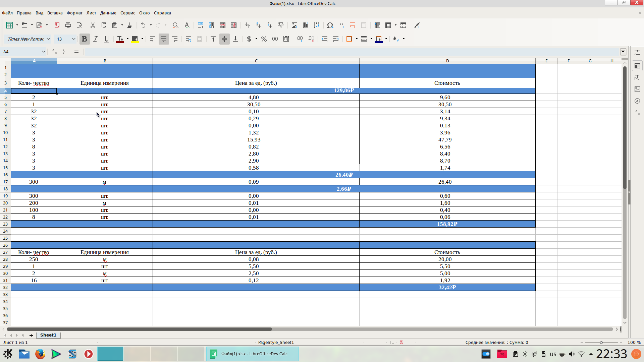This screenshot has height=362, width=644.
Task: Select the Sheet1 tab
Action: pos(48,335)
